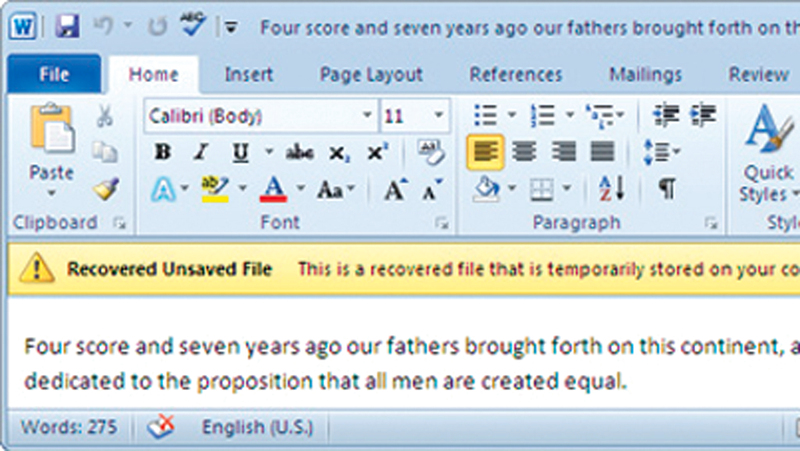The width and height of the screenshot is (800, 451).
Task: Toggle Show/Hide paragraph marks
Action: click(x=666, y=188)
